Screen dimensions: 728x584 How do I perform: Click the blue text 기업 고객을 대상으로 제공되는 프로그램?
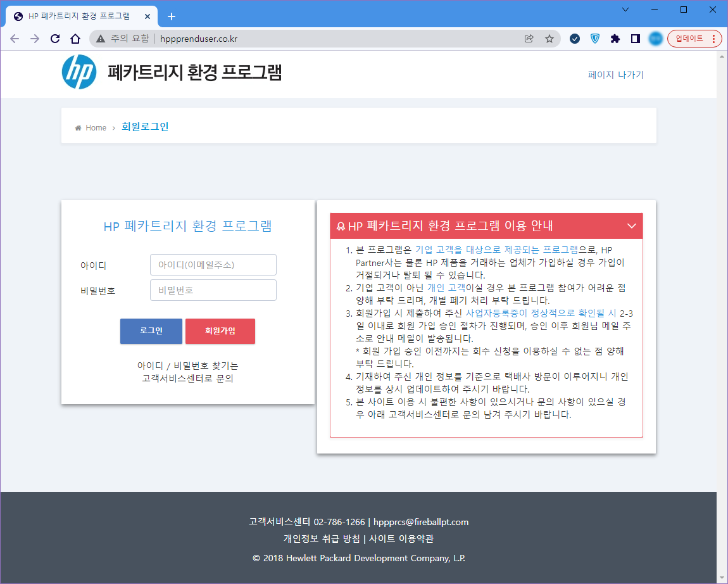click(496, 250)
